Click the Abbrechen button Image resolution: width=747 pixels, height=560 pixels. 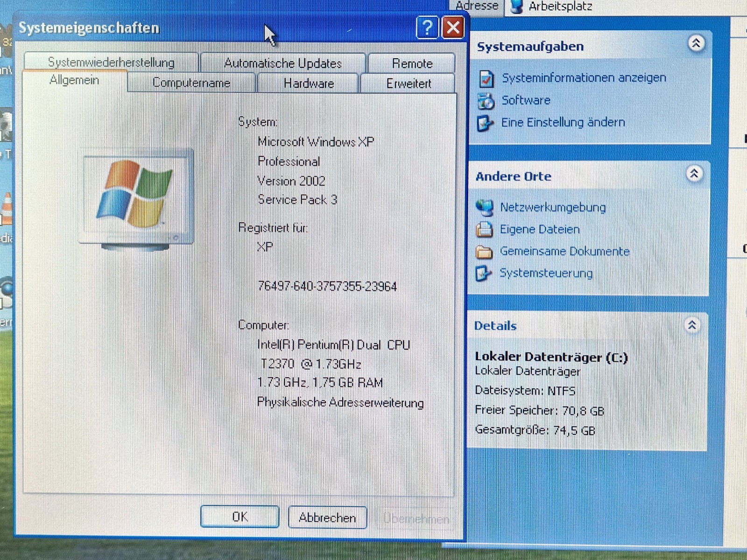[x=327, y=518]
